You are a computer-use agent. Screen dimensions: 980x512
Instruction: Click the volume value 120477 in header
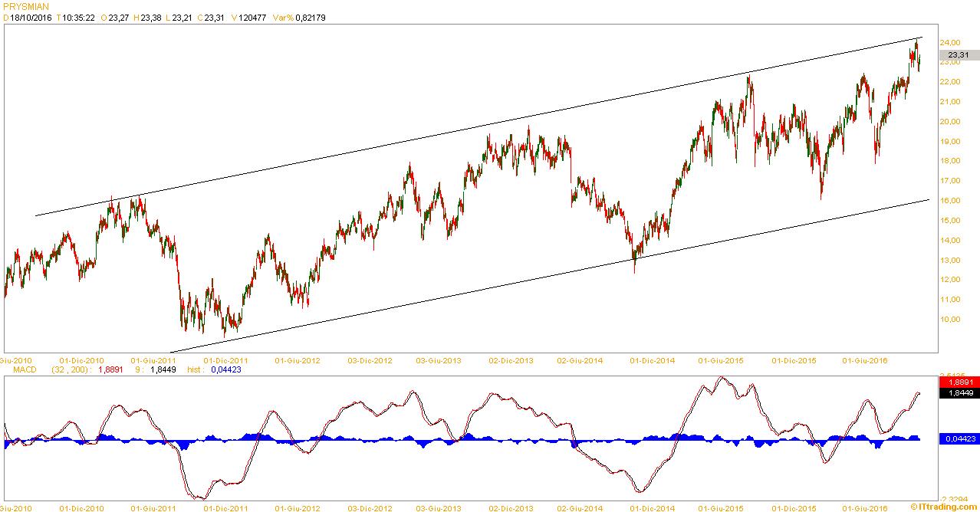coord(252,18)
